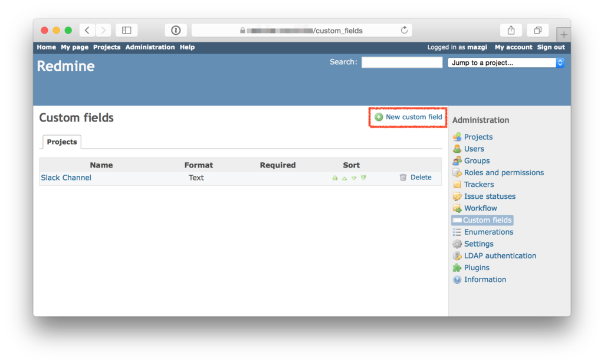Click Roles and permissions sidebar icon
Image resolution: width=604 pixels, height=364 pixels.
click(x=457, y=173)
